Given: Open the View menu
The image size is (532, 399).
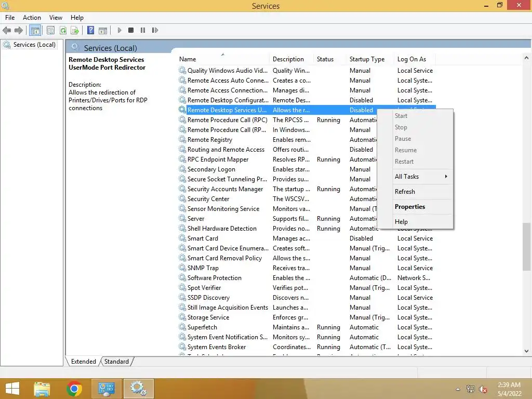Looking at the screenshot, I should pos(56,18).
